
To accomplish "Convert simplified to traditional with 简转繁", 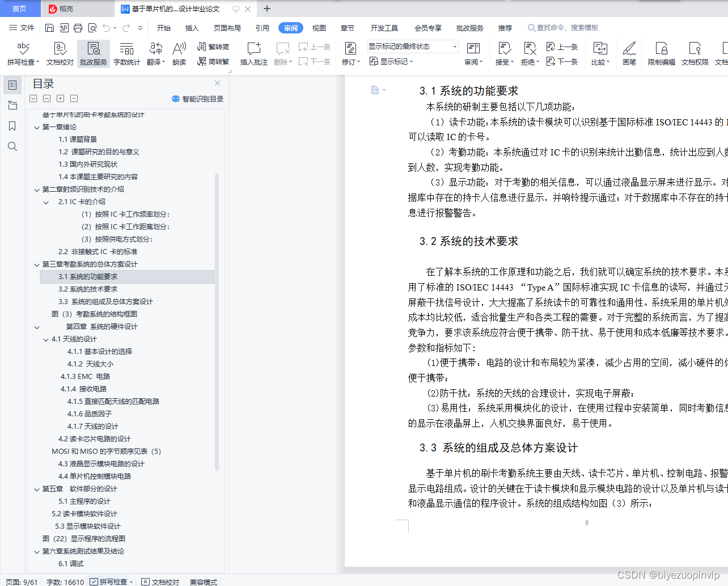I will tap(213, 61).
